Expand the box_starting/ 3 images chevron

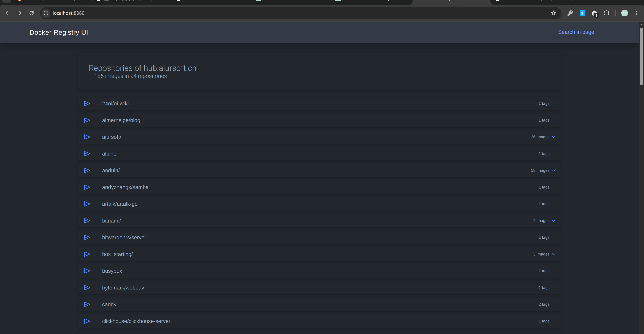[x=553, y=254]
